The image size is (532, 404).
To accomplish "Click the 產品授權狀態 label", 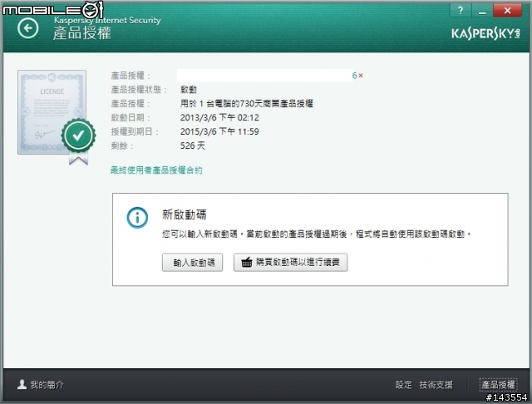I will click(x=139, y=90).
